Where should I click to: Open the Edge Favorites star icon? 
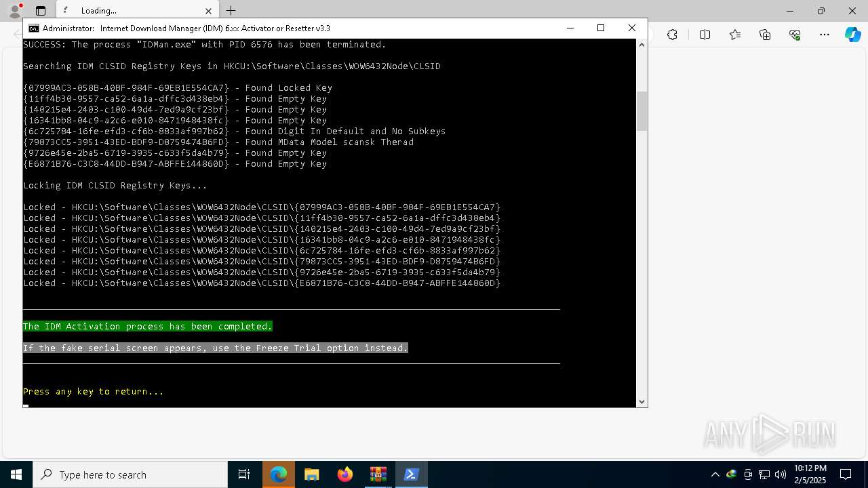[735, 35]
